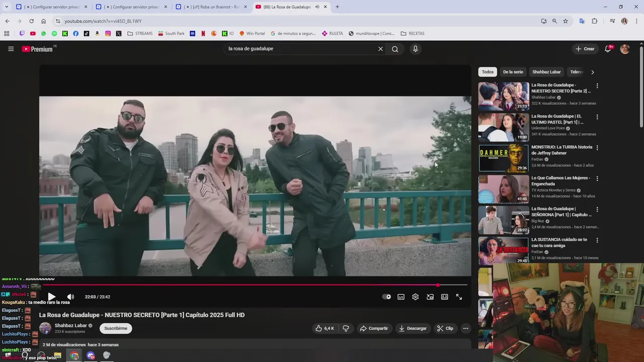Open the MONSTRUO Jeffrey Dahmer video title

tap(561, 150)
